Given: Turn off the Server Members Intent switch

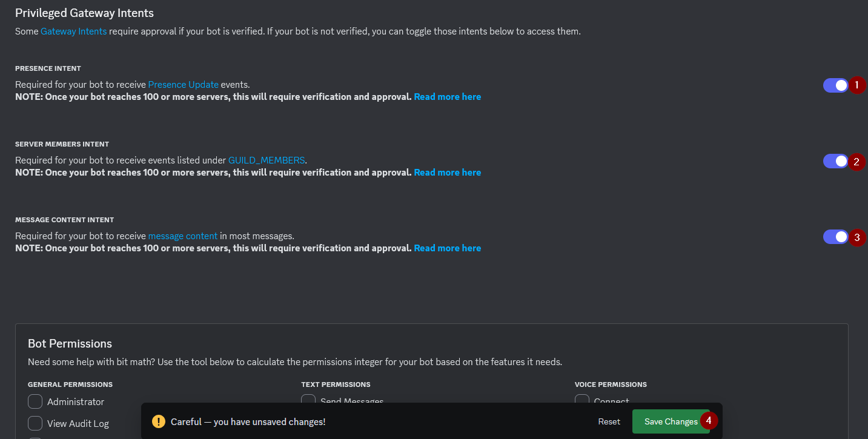Looking at the screenshot, I should tap(835, 161).
